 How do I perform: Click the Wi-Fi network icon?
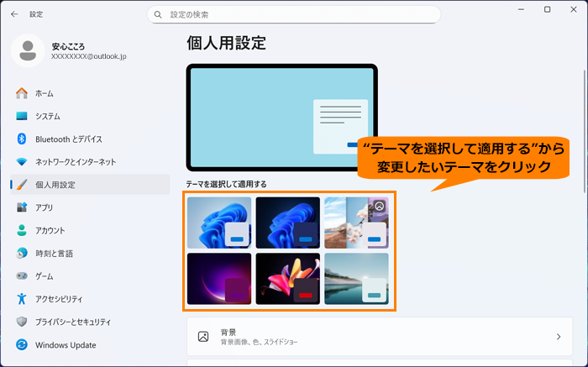pos(22,162)
